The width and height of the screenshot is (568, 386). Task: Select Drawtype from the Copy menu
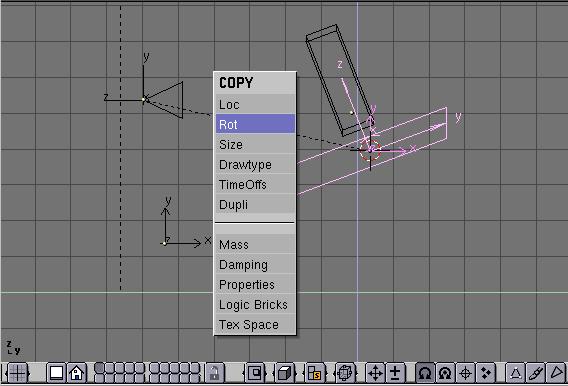pos(255,164)
